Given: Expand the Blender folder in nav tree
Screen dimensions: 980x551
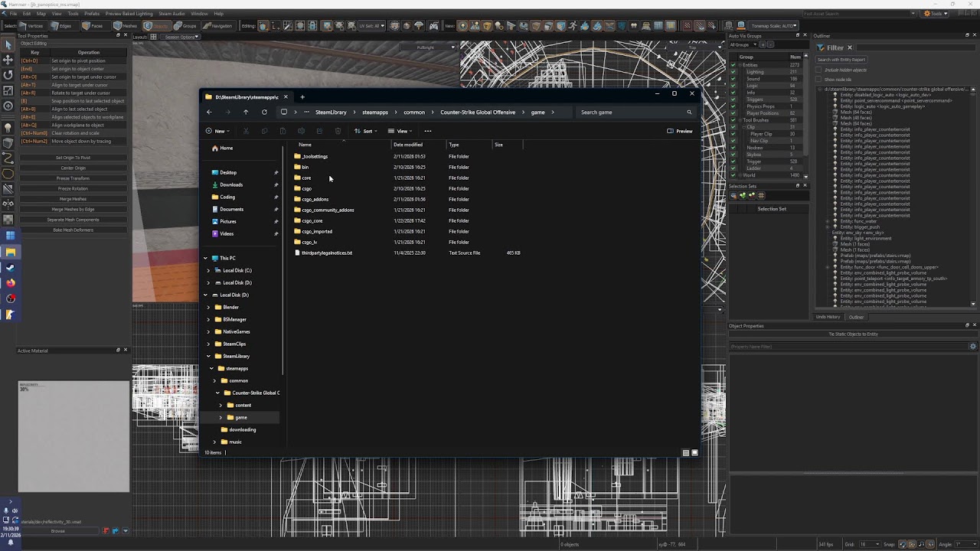Looking at the screenshot, I should tap(208, 307).
